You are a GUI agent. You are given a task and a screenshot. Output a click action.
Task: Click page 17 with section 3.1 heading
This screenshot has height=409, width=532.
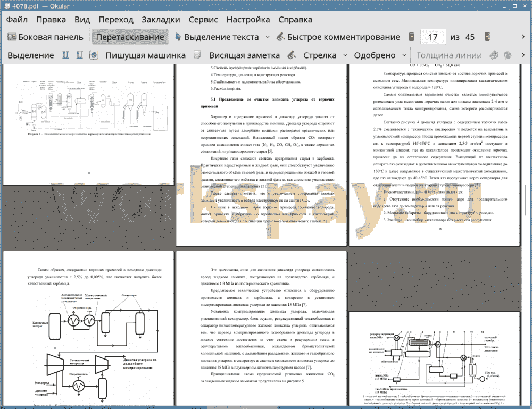pyautogui.click(x=261, y=155)
